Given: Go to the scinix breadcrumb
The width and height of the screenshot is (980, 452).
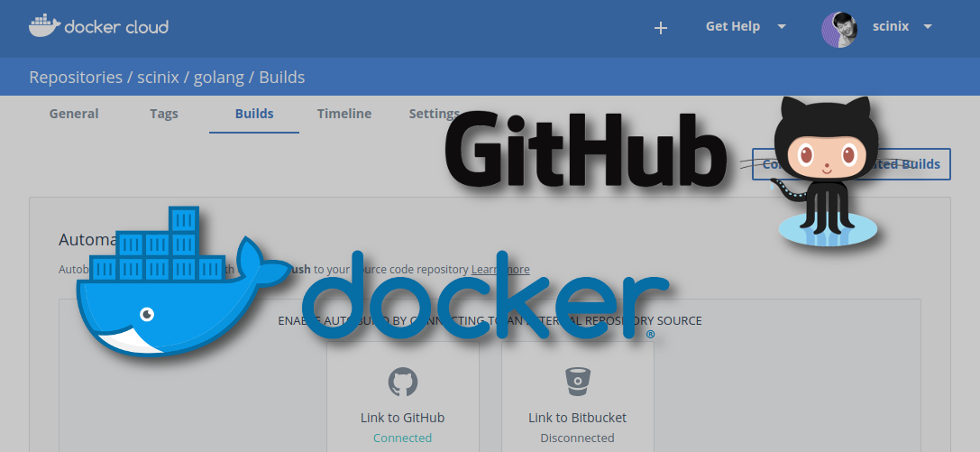Looking at the screenshot, I should [158, 78].
